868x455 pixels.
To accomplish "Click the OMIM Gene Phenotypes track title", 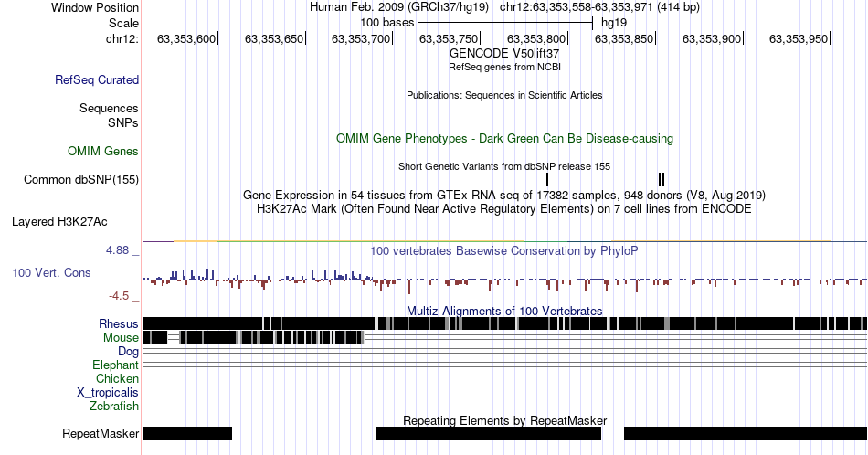I will pos(504,138).
